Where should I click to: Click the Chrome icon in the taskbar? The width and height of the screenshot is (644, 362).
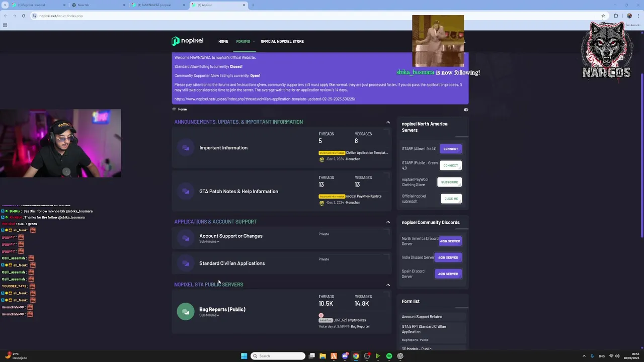(x=356, y=356)
